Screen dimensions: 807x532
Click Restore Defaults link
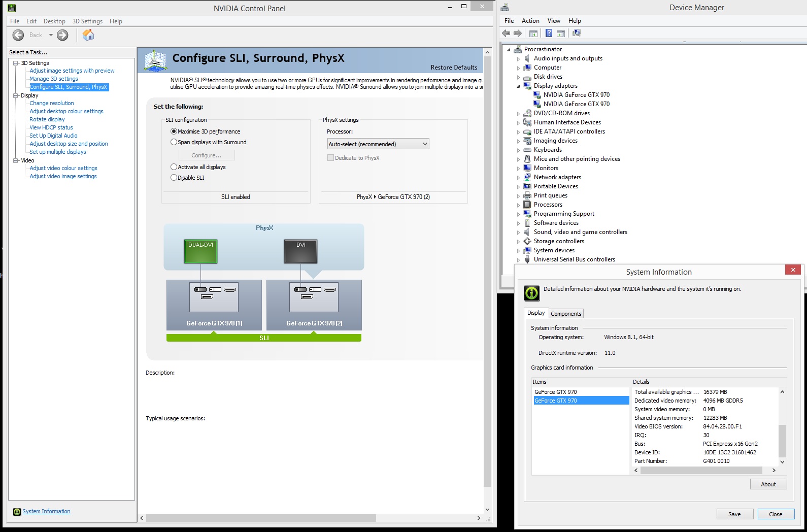454,68
